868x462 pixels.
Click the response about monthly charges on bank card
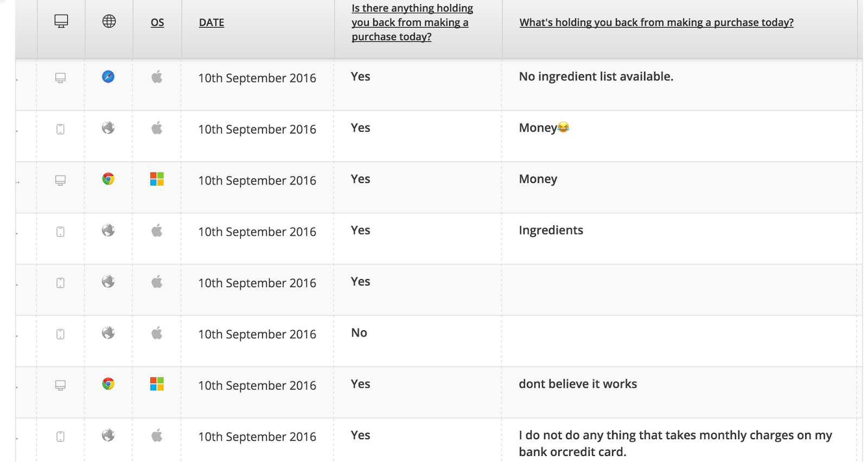(675, 443)
